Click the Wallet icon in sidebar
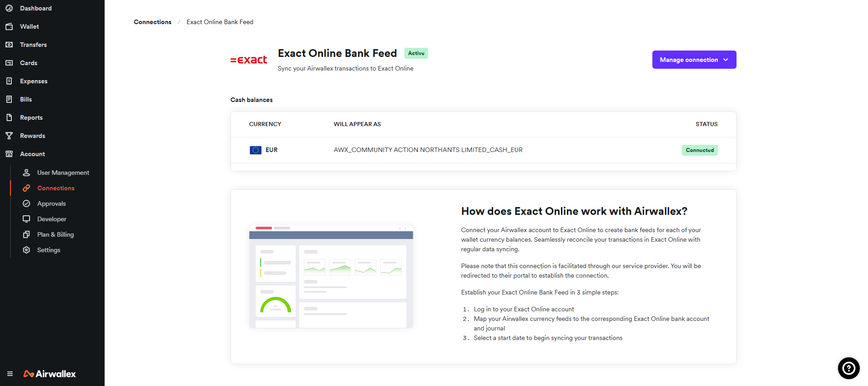Image resolution: width=868 pixels, height=386 pixels. point(9,26)
